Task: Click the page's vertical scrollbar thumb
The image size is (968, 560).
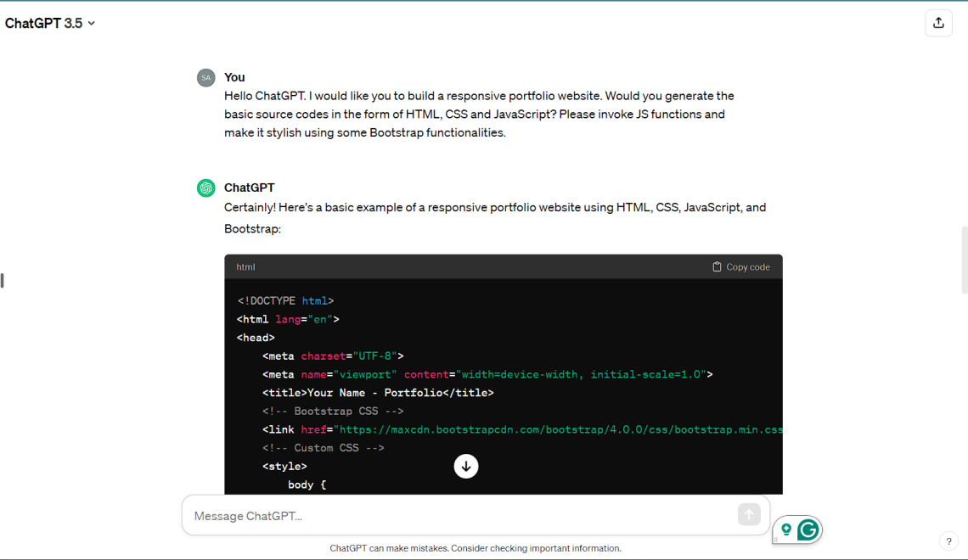Action: (964, 260)
